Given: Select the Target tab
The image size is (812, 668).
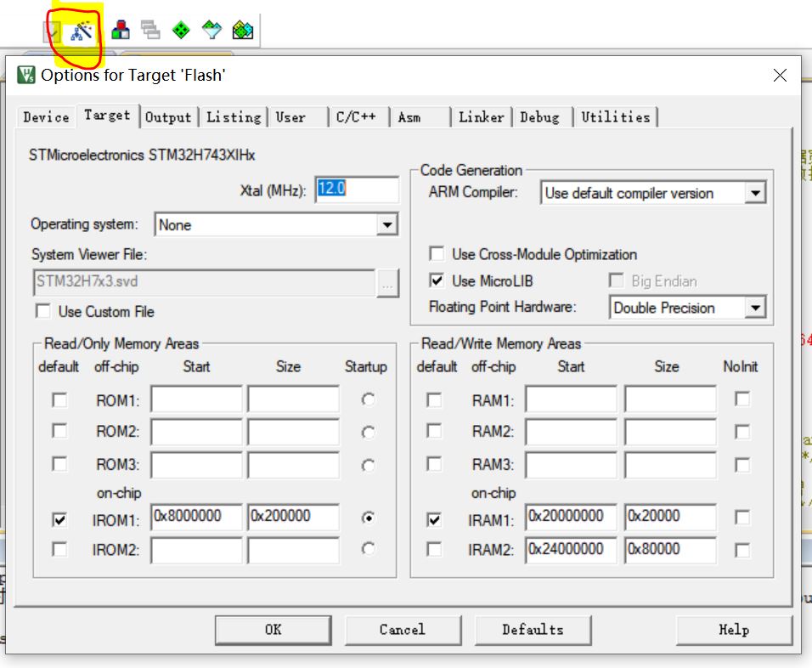Looking at the screenshot, I should tap(107, 115).
